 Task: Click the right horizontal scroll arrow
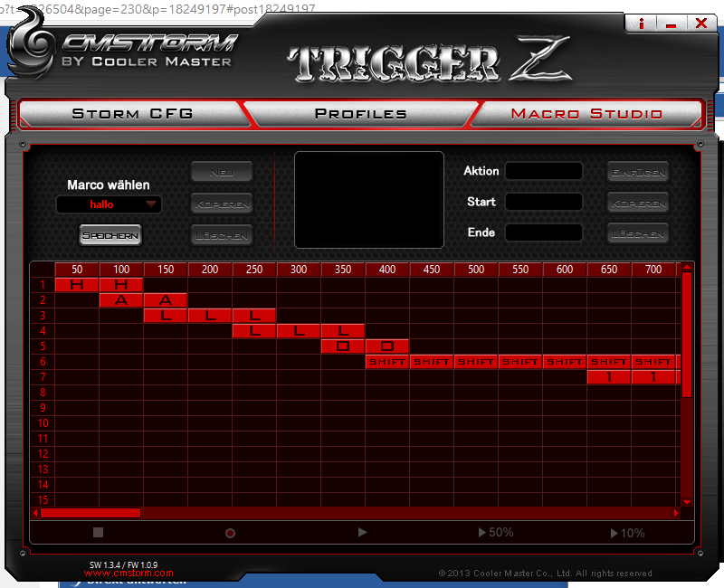(676, 513)
